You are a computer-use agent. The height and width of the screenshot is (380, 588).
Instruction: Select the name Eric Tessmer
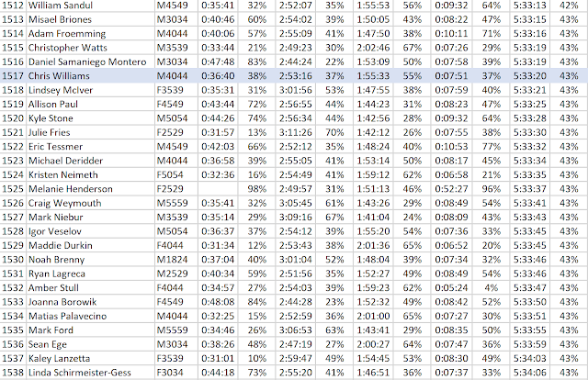coord(55,147)
